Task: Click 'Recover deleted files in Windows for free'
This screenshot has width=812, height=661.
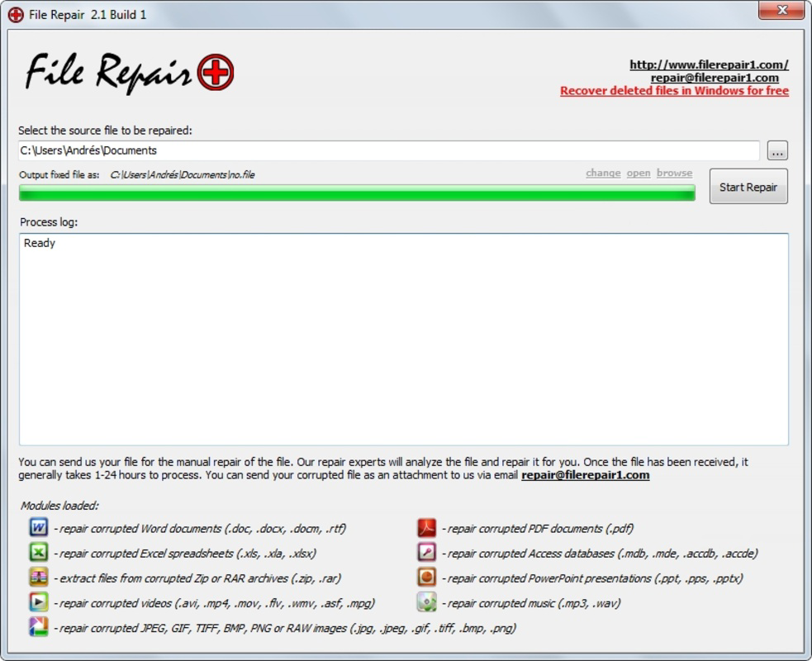Action: 674,91
